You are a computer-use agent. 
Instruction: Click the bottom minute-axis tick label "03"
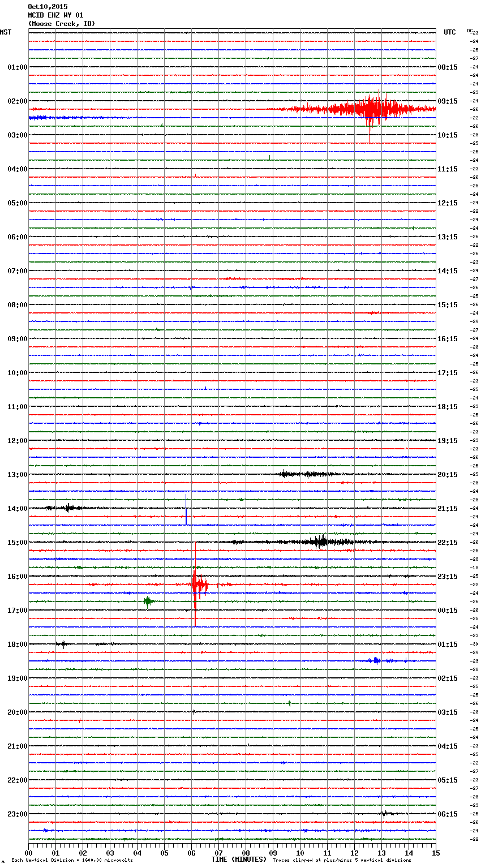tap(110, 853)
